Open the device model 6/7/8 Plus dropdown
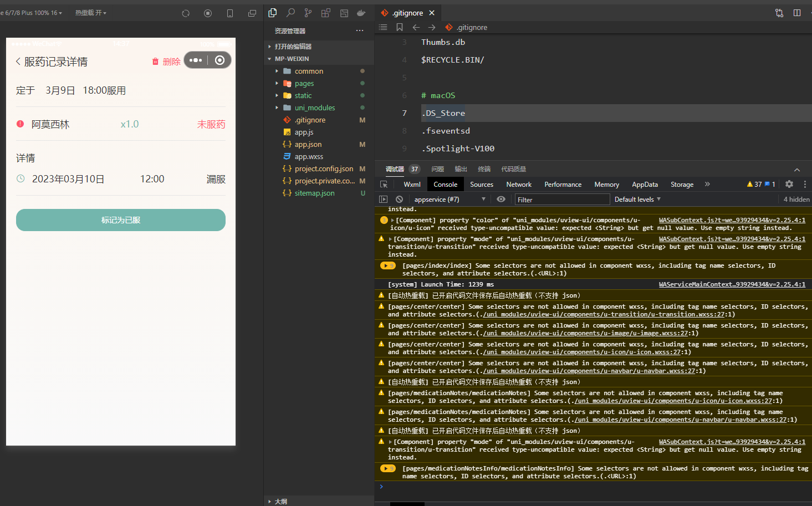The width and height of the screenshot is (812, 506). pos(31,13)
